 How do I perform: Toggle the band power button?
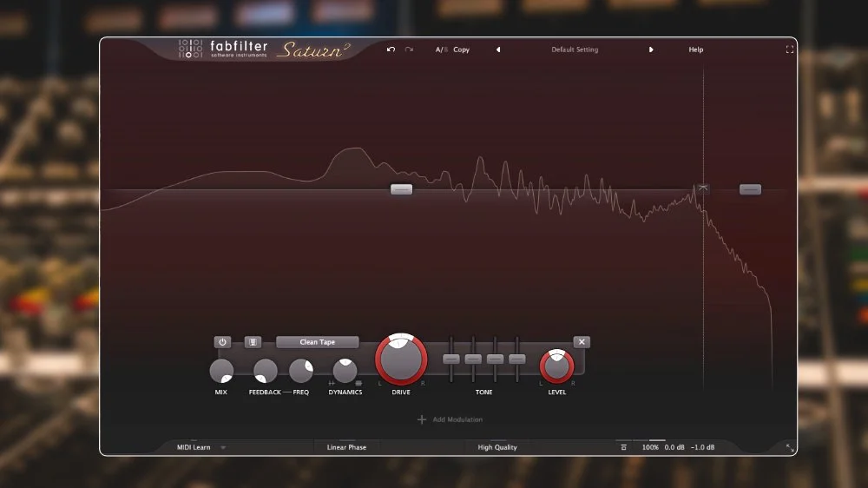pyautogui.click(x=222, y=342)
